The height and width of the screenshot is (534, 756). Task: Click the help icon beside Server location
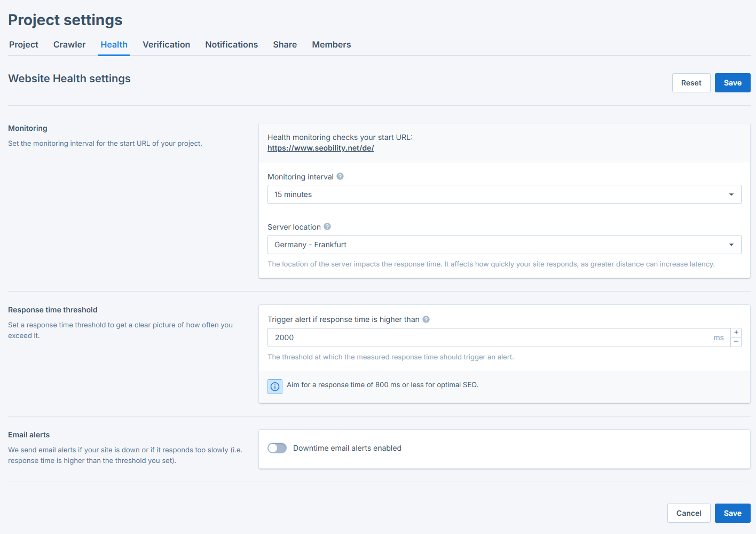(x=327, y=226)
